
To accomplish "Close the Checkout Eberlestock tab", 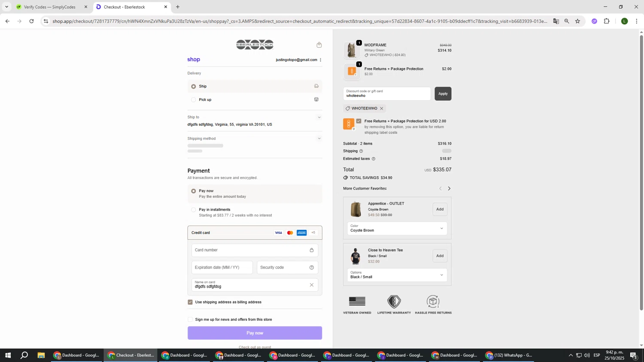I will coord(165,7).
